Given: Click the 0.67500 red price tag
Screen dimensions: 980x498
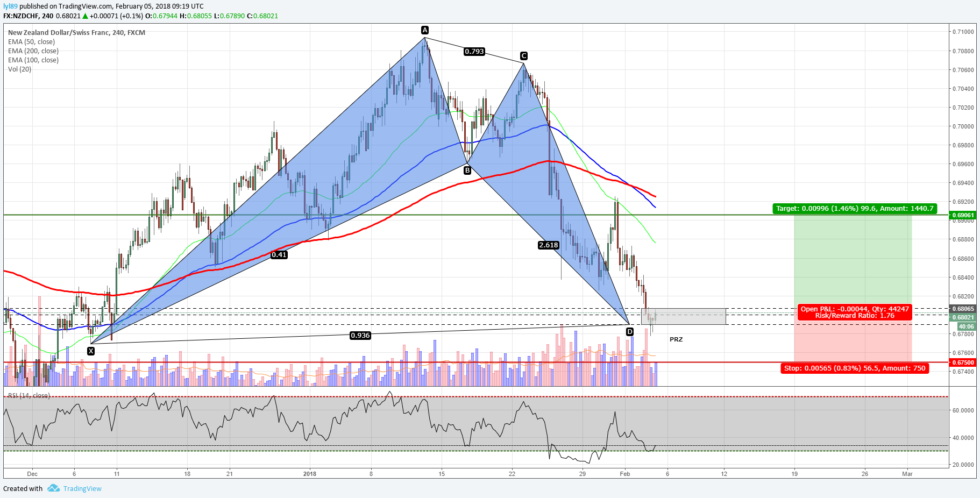Looking at the screenshot, I should (963, 362).
